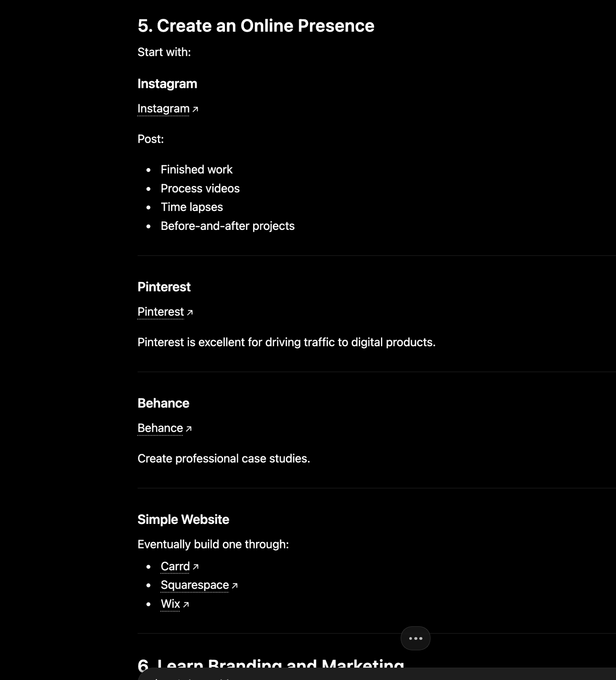Viewport: 616px width, 680px height.
Task: Click the arrow icon after Carrd
Action: (x=196, y=567)
